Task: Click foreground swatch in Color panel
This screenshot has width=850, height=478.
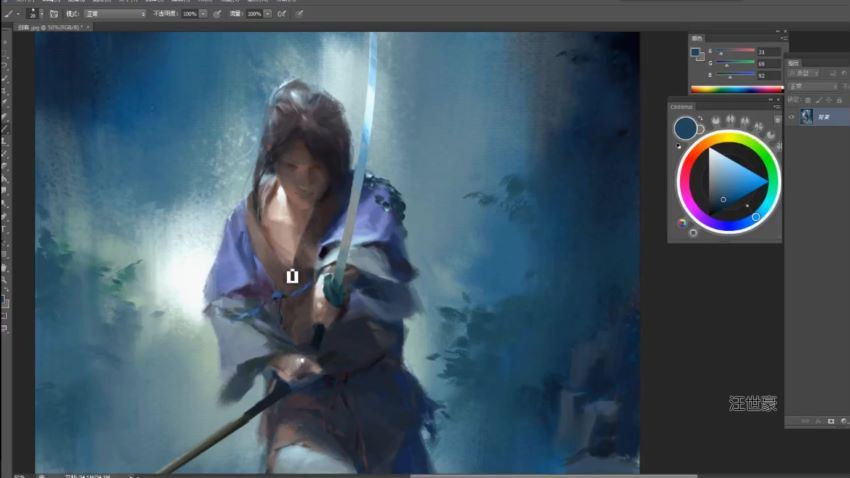Action: [695, 52]
